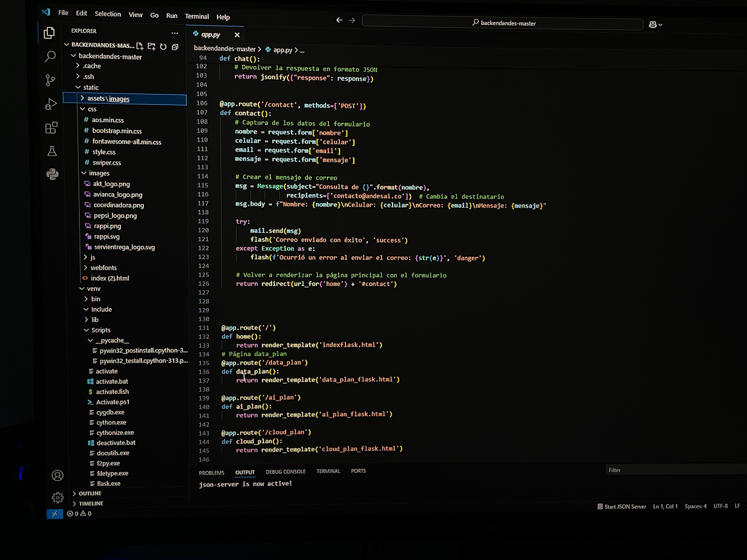This screenshot has height=560, width=747.
Task: Switch to the Debug Console tab
Action: [x=286, y=471]
